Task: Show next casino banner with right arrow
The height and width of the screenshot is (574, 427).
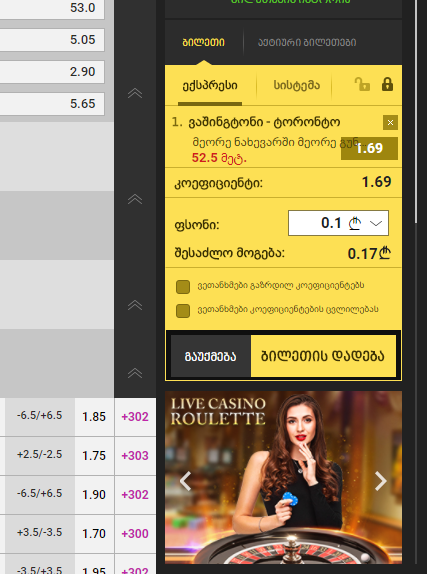Action: tap(381, 481)
